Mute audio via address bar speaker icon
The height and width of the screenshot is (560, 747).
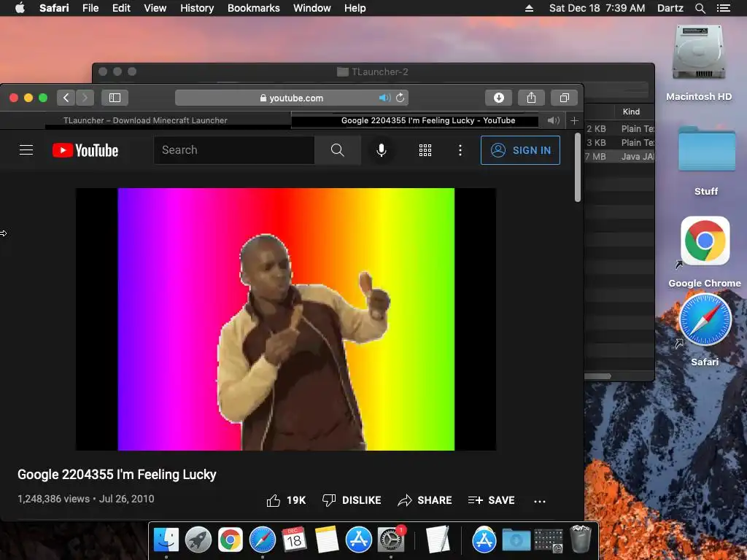click(x=384, y=98)
